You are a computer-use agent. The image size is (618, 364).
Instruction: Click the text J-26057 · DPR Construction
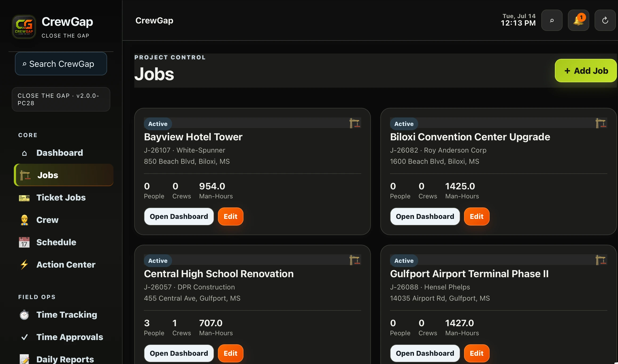(189, 287)
